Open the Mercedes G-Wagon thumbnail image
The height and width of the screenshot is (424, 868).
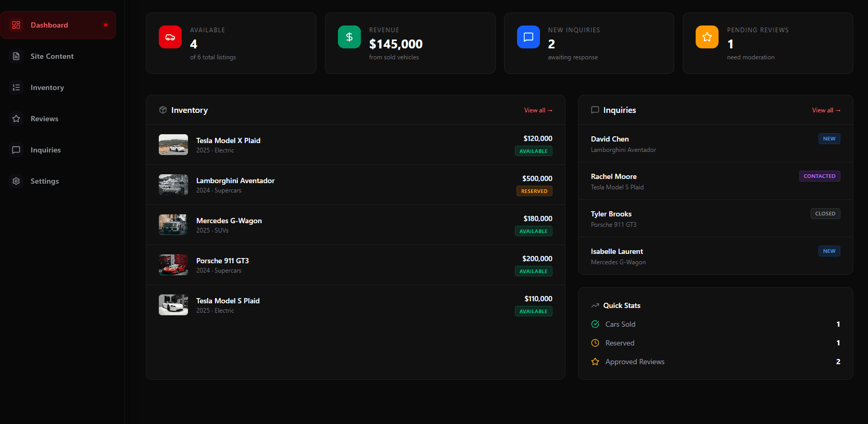coord(173,225)
